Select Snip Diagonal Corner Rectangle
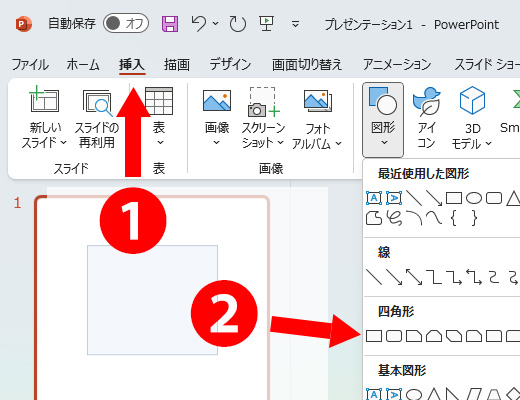 (454, 336)
